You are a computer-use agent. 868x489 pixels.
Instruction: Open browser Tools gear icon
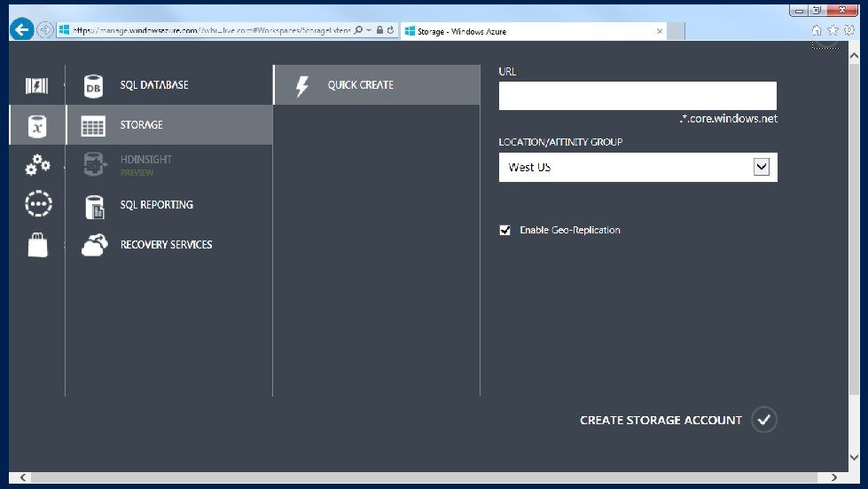click(x=849, y=30)
